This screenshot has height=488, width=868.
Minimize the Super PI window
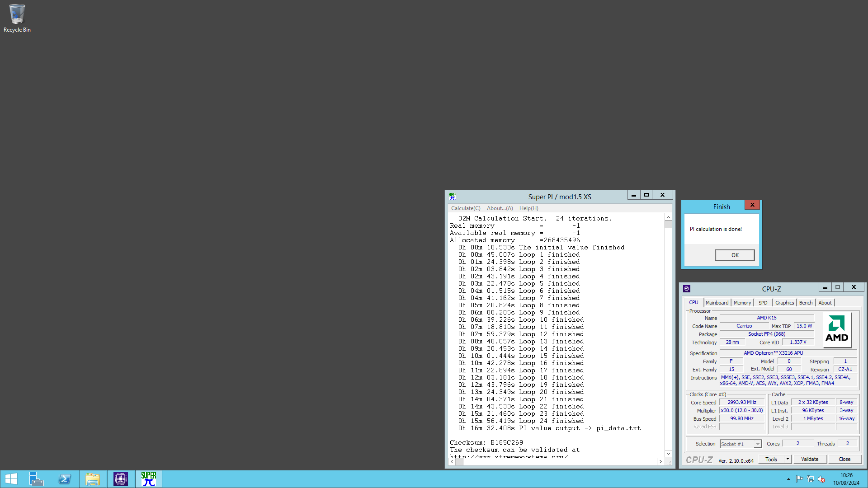(634, 195)
